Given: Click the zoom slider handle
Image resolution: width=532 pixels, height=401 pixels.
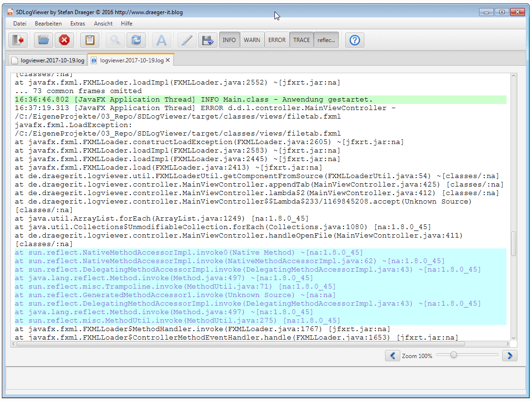Looking at the screenshot, I should pyautogui.click(x=454, y=355).
